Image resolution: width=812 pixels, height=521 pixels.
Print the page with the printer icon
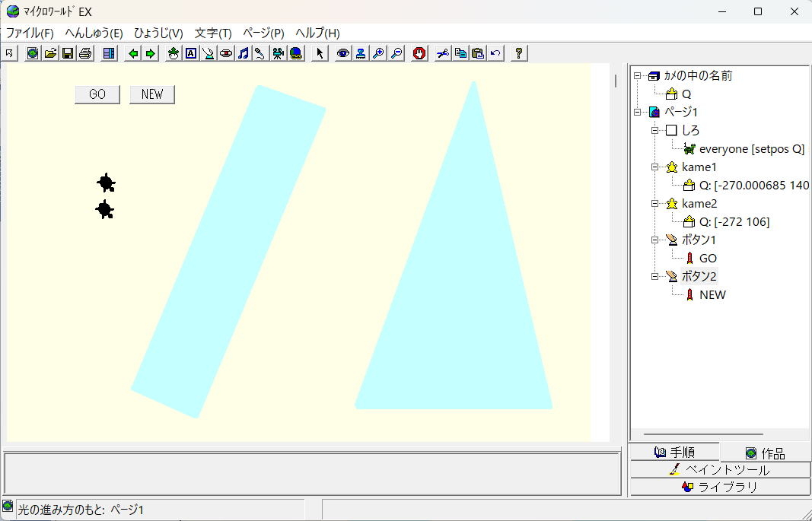[85, 52]
